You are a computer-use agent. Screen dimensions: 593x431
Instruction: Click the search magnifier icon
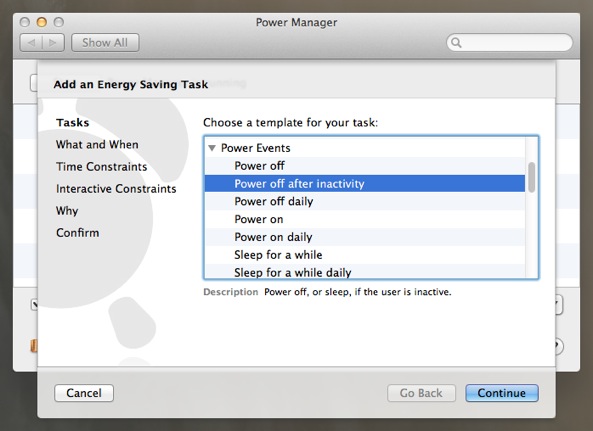coord(456,42)
